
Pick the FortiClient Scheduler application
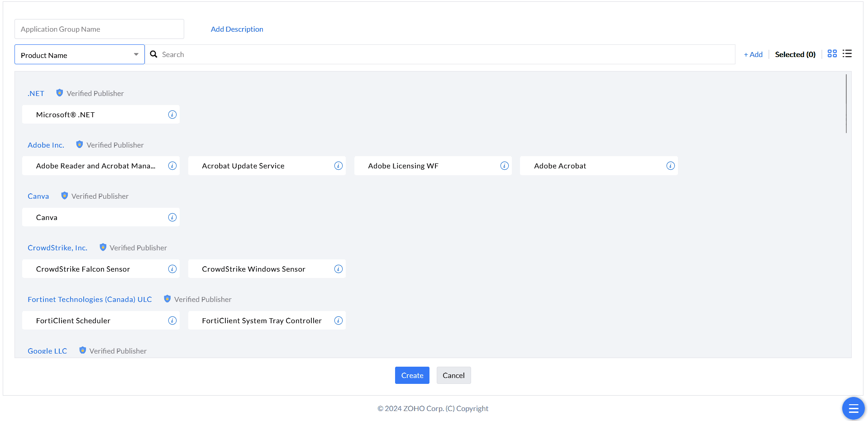tap(101, 321)
